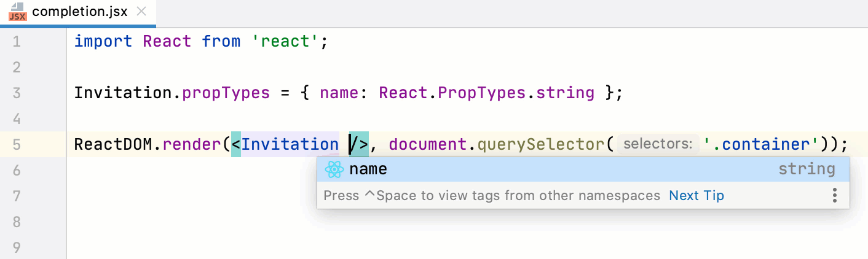Select the completion.jsx editor tab
Viewport: 868px width, 259px height.
pyautogui.click(x=80, y=12)
